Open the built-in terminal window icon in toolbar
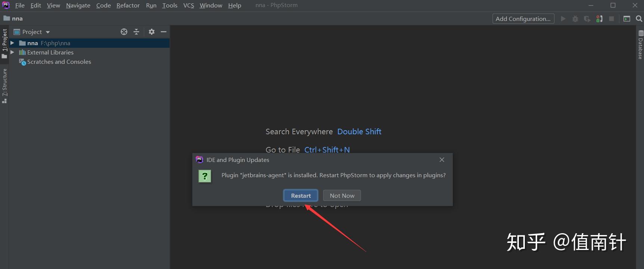The height and width of the screenshot is (269, 644). (x=627, y=19)
